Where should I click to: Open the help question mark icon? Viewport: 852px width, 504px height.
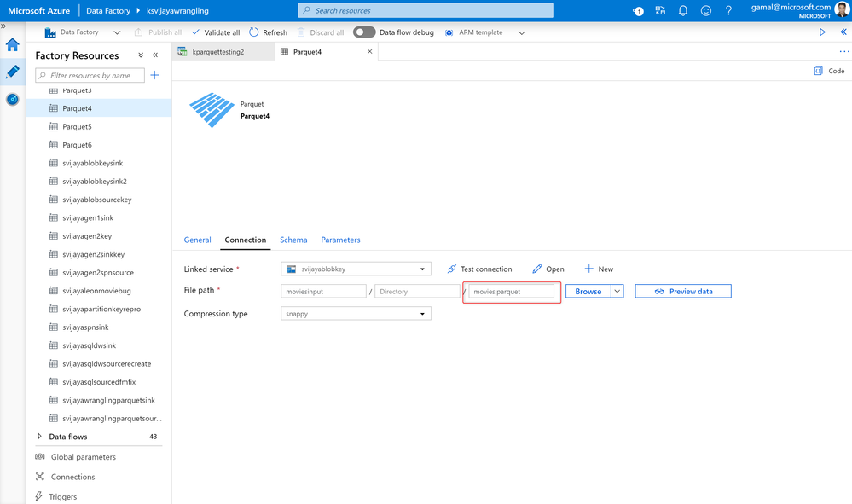pyautogui.click(x=728, y=11)
